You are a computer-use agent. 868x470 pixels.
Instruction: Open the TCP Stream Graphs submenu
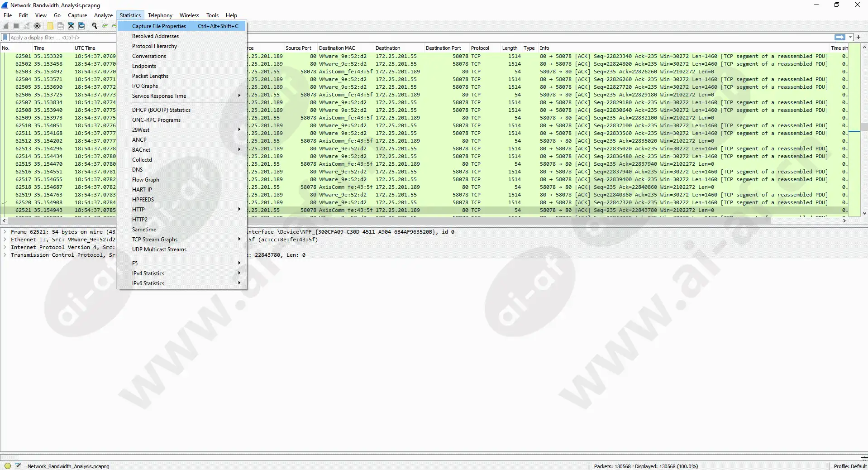click(181, 239)
